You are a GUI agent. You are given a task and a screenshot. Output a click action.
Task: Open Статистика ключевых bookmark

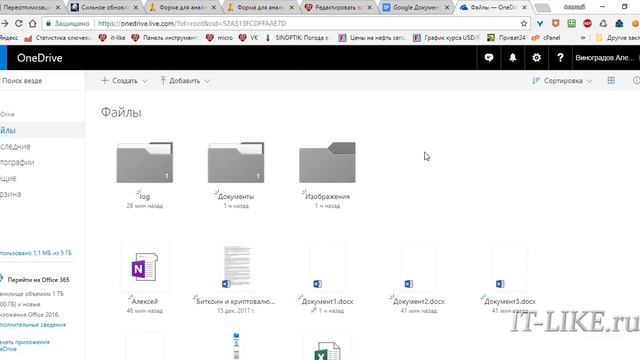point(58,38)
